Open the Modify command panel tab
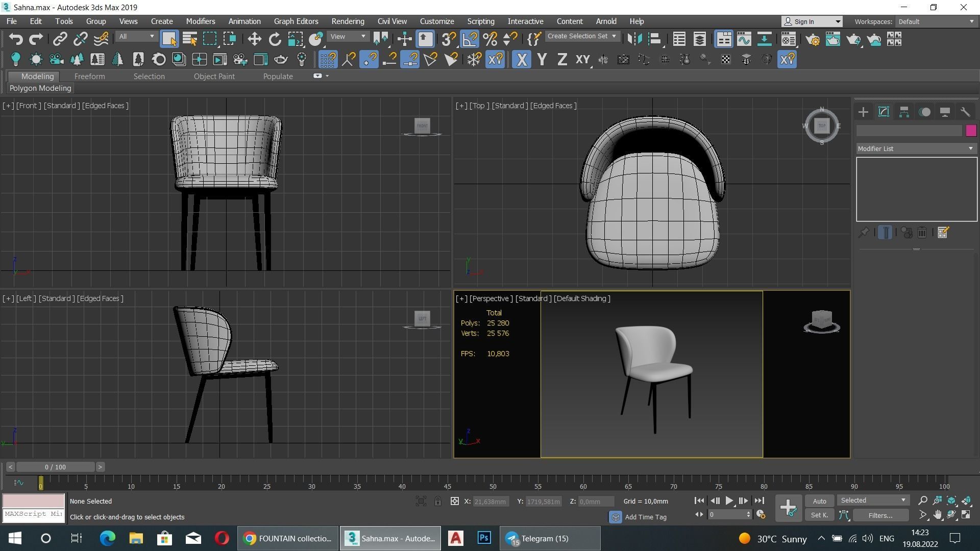 [x=884, y=112]
